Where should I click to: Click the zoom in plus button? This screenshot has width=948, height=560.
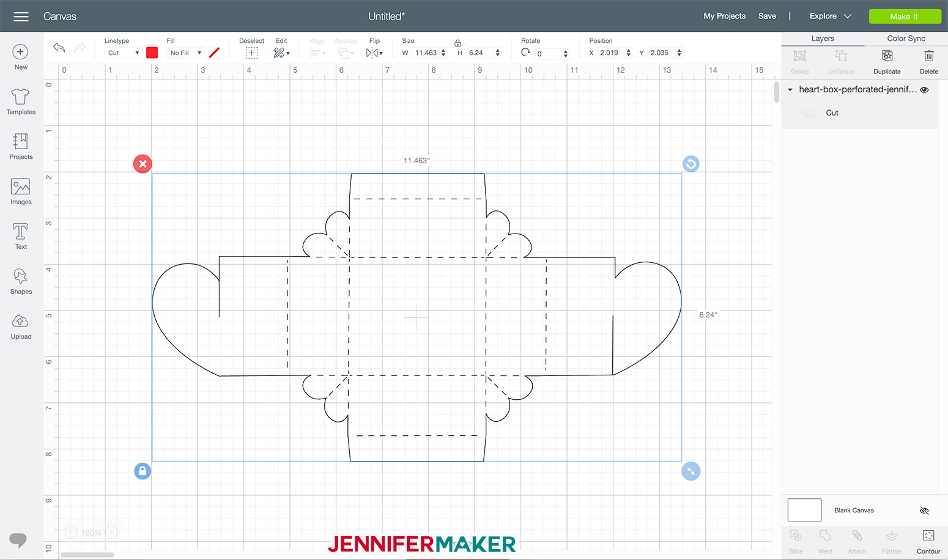pos(112,532)
